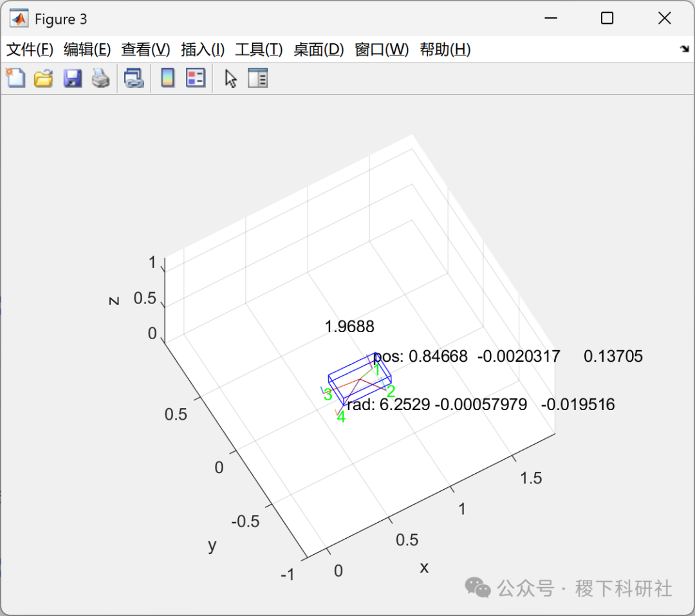Screen dimensions: 695x616
Task: Select the green label '4' in plot
Action: point(341,417)
